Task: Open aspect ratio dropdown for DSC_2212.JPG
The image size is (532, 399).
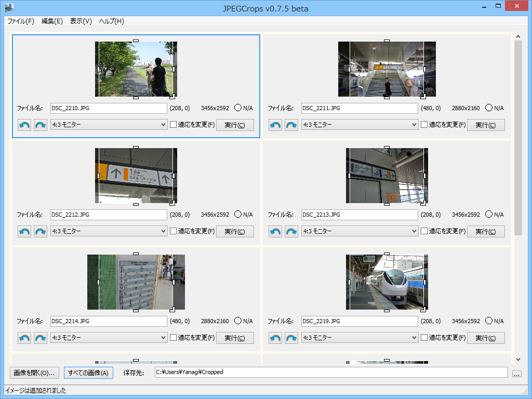Action: click(109, 231)
